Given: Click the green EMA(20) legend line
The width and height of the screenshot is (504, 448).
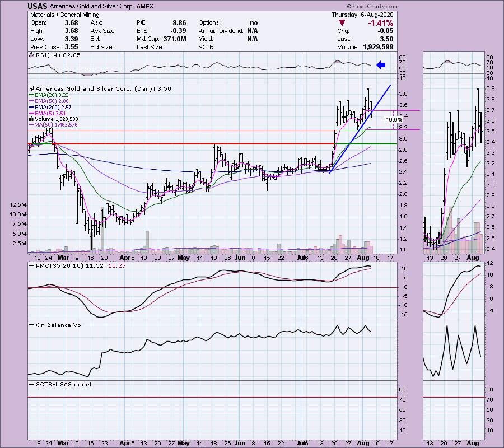Looking at the screenshot, I should point(31,95).
